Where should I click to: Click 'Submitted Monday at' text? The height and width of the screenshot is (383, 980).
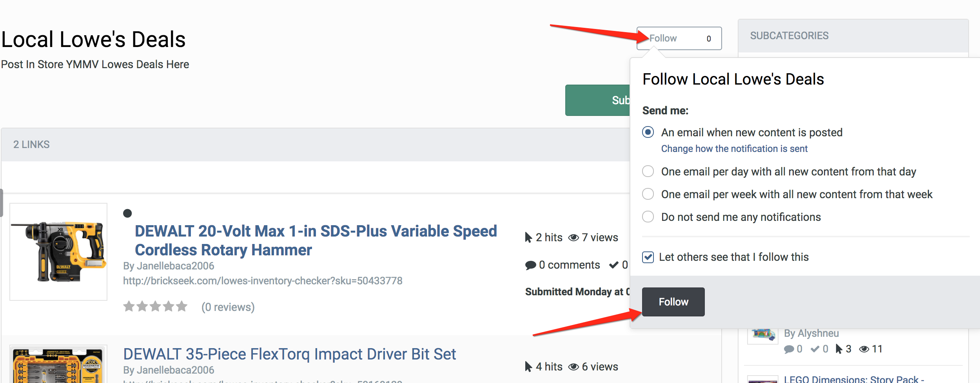click(577, 292)
